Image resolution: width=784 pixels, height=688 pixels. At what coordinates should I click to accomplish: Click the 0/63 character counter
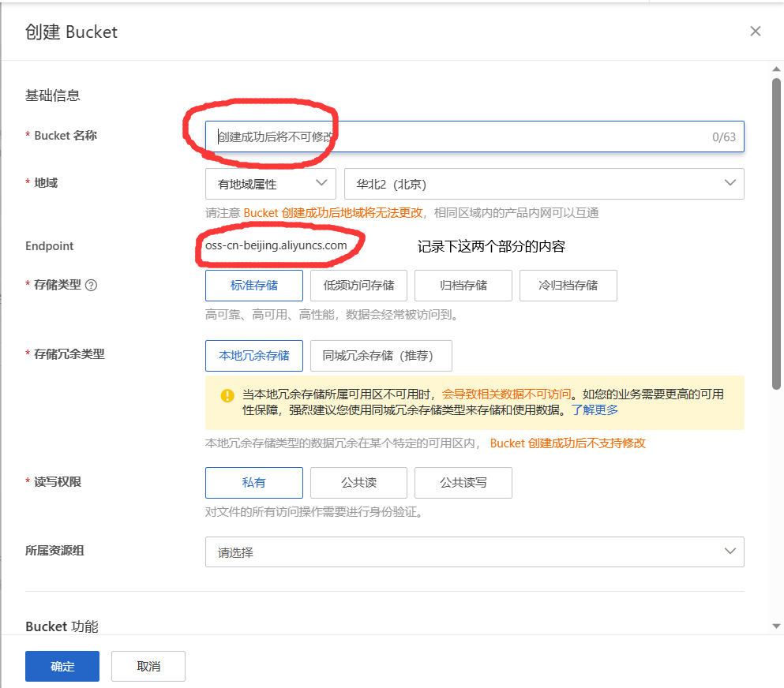pos(724,137)
